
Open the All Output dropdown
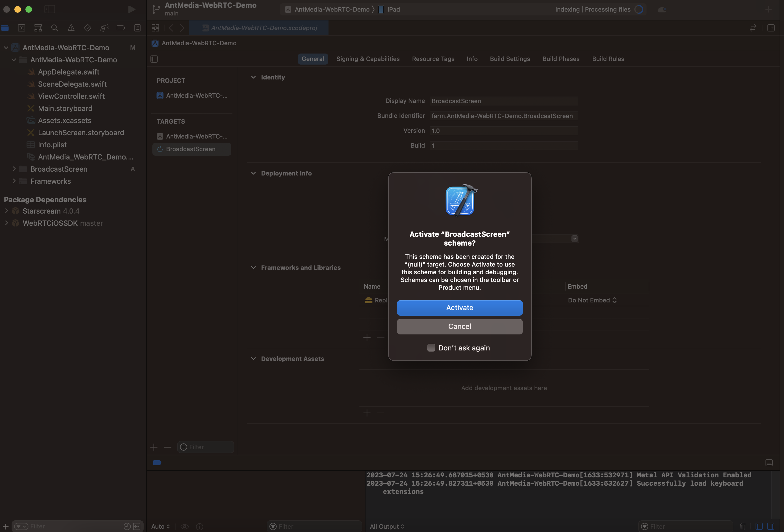(387, 526)
